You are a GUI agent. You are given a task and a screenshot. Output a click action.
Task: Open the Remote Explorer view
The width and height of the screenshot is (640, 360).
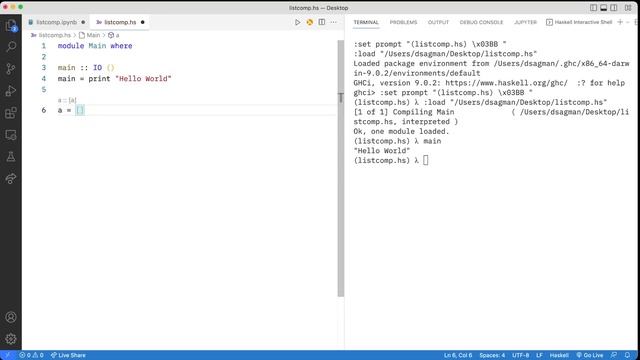[x=11, y=135]
